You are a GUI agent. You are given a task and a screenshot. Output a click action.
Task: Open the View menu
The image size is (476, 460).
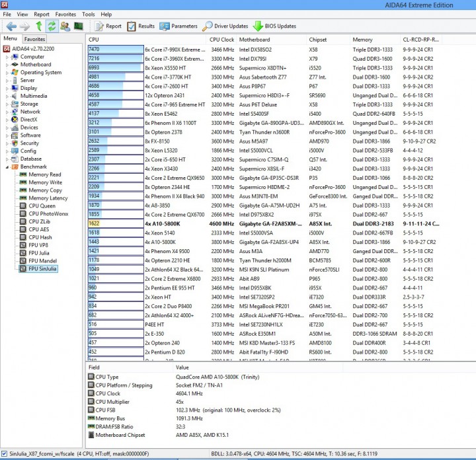click(22, 15)
